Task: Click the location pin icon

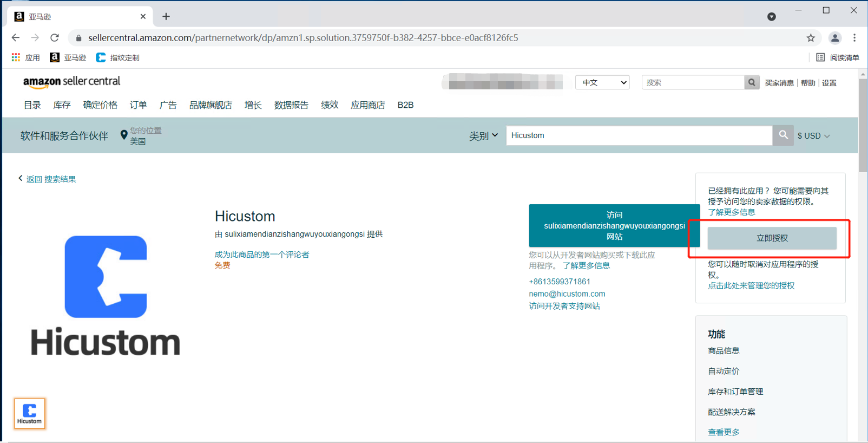Action: (124, 135)
